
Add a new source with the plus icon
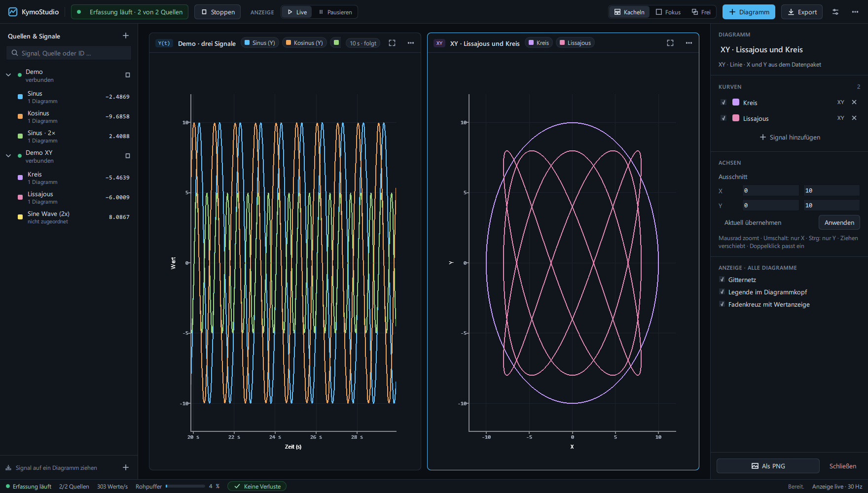coord(126,35)
